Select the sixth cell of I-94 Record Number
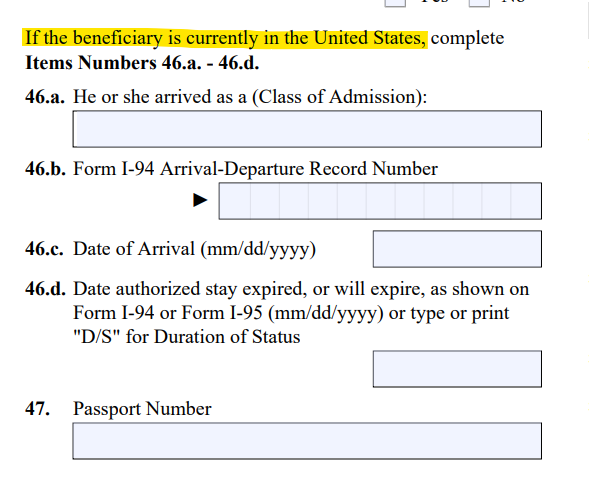Viewport: 589px width, 502px height. click(381, 201)
